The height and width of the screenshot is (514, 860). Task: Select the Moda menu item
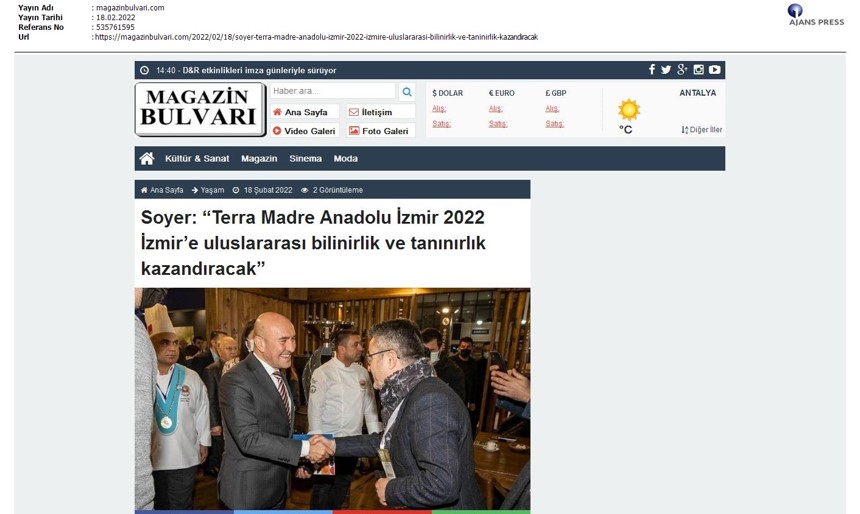(x=346, y=159)
